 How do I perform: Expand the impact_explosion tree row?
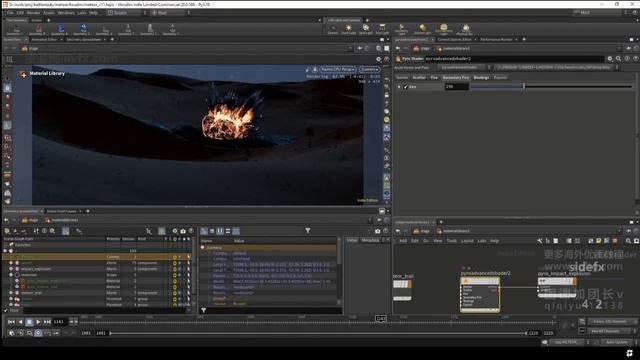click(11, 269)
